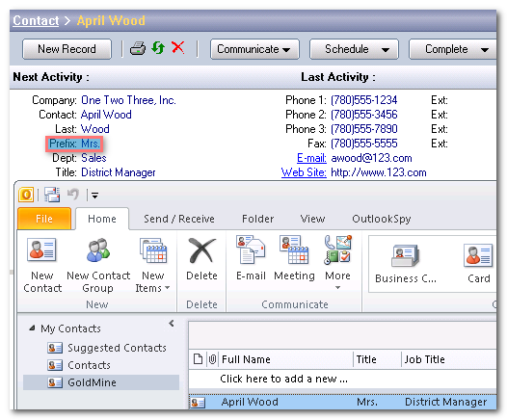Click the Undo icon in Outlook quick access bar
Image resolution: width=507 pixels, height=420 pixels.
coord(72,195)
